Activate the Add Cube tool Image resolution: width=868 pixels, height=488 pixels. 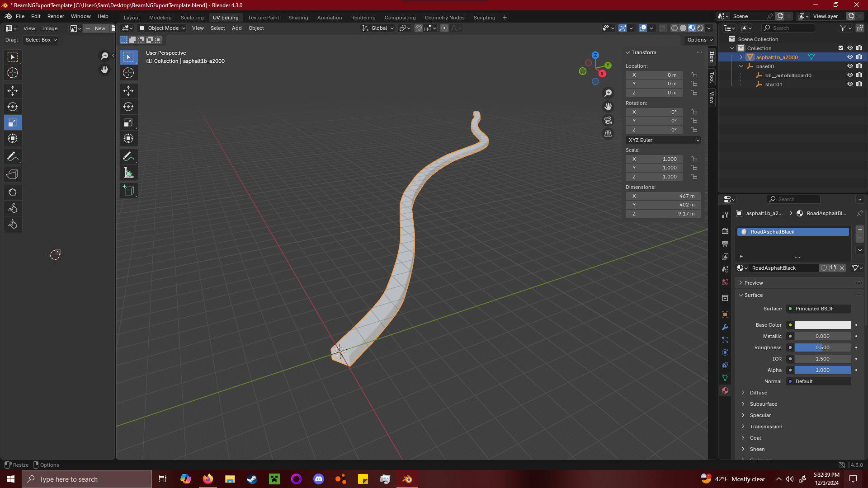click(x=128, y=191)
